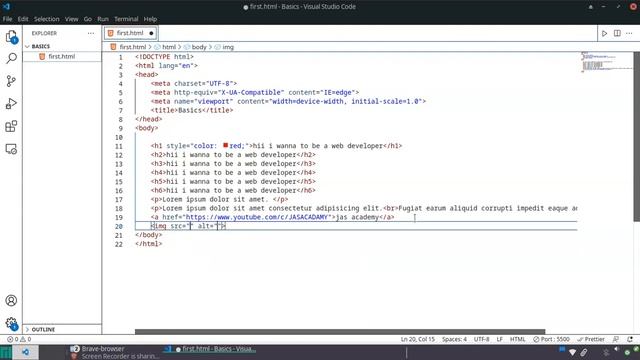Open the Remote Explorer view
This screenshot has height=360, width=640.
pos(11,149)
